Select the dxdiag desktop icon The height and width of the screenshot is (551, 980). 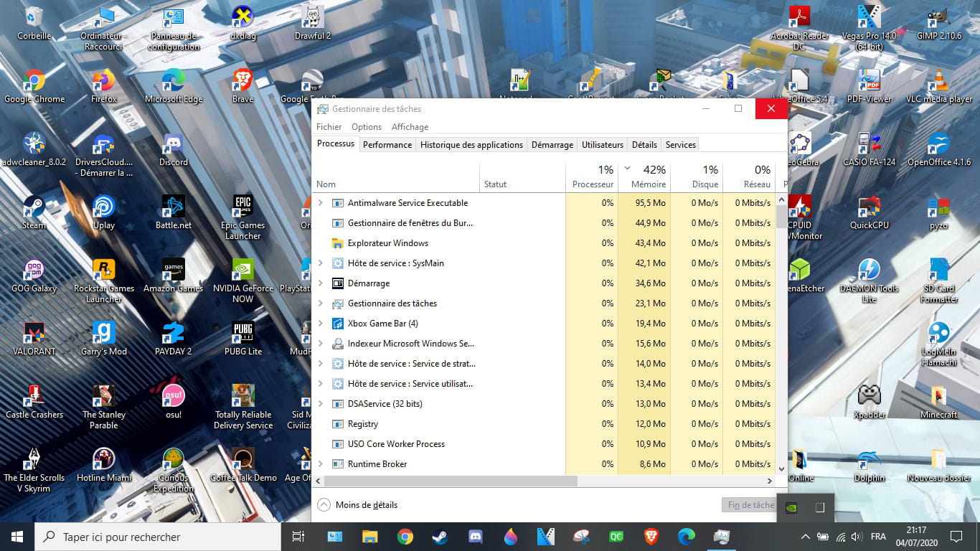click(x=242, y=24)
